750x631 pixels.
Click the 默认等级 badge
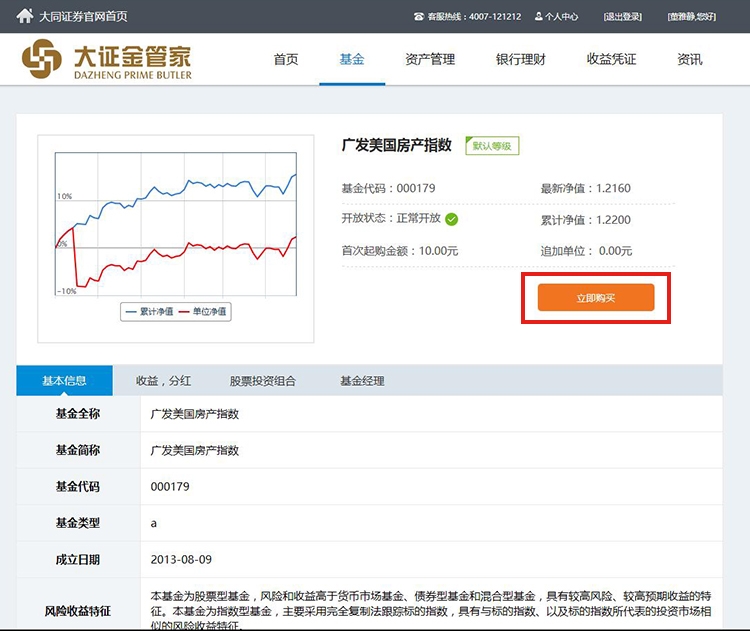[492, 146]
